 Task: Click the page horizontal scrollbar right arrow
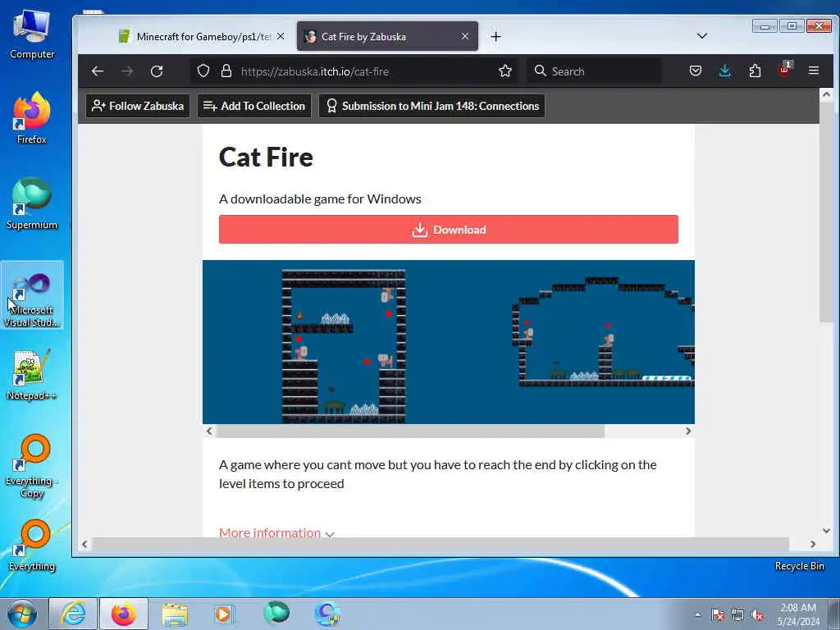(813, 545)
